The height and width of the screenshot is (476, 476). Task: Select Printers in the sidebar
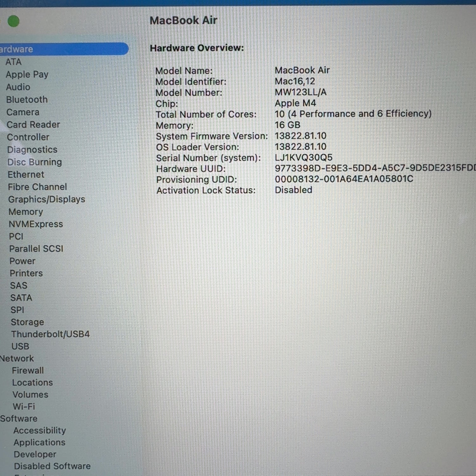[26, 273]
